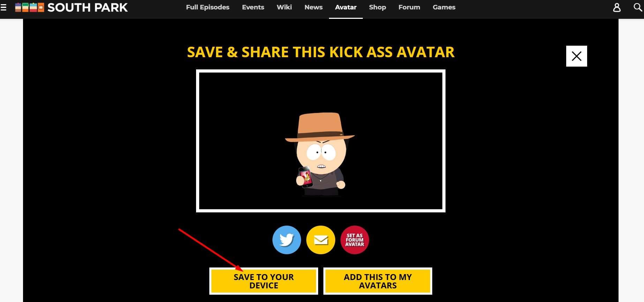
Task: Share avatar via Twitter icon
Action: tap(286, 240)
